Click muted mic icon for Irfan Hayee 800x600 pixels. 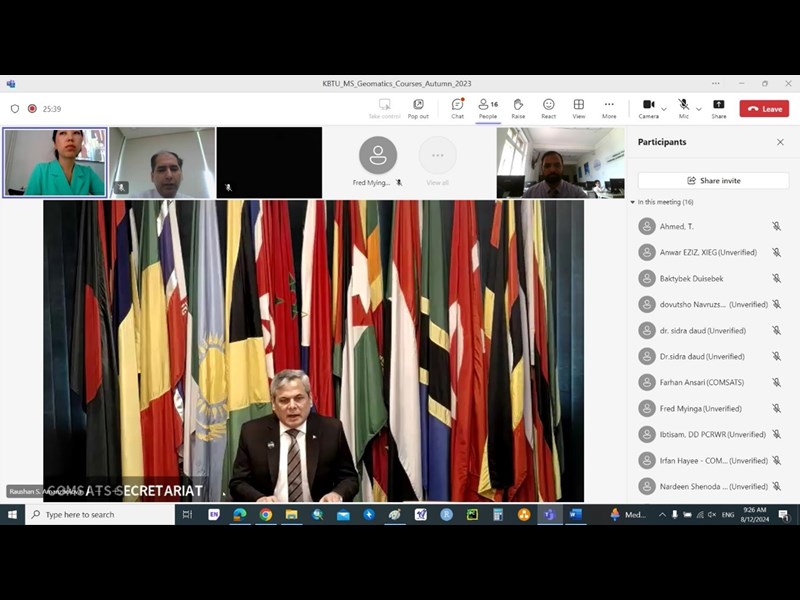[776, 460]
